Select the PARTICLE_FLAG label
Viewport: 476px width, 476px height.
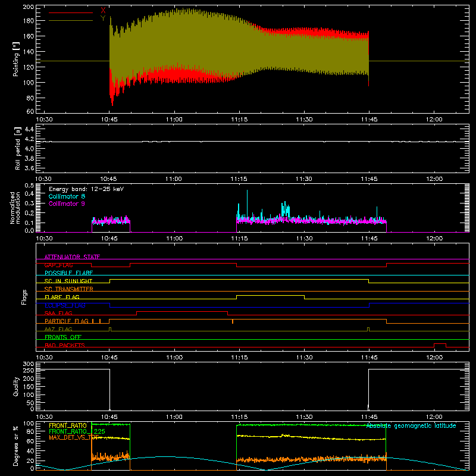pyautogui.click(x=67, y=321)
